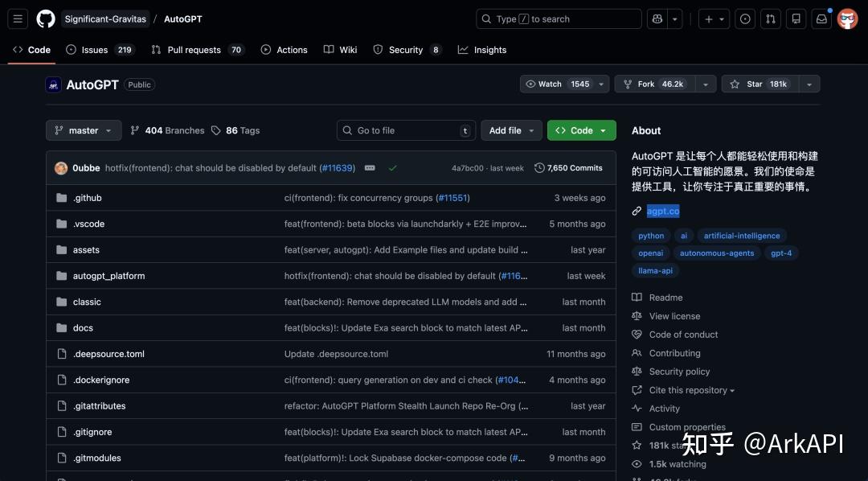Open repositories icon in top header
The width and height of the screenshot is (868, 481).
[x=796, y=18]
